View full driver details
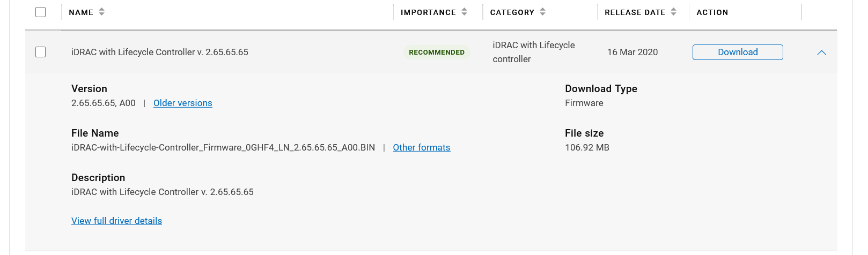This screenshot has width=868, height=255. coord(116,221)
